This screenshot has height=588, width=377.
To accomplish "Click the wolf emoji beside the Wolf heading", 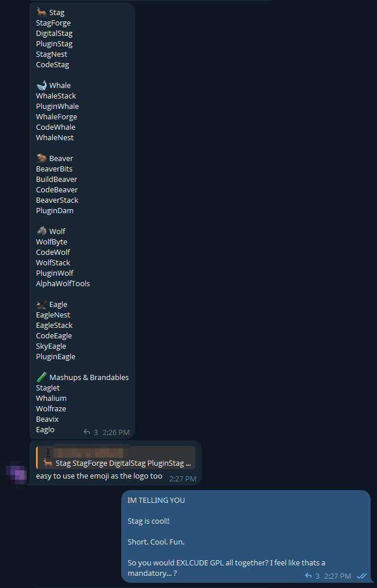I will coord(41,231).
